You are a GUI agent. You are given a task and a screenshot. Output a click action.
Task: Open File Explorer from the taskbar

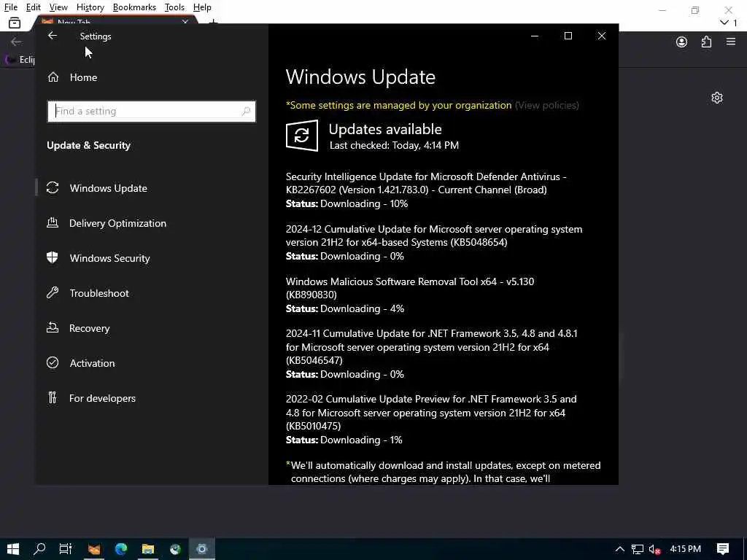147,549
